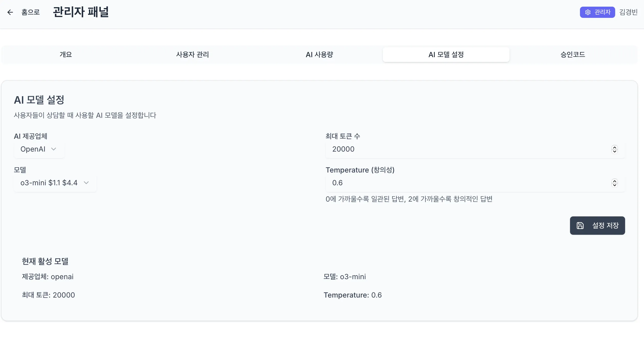Viewport: 644px width, 345px height.
Task: Open the 사용자 관리 tab
Action: pos(192,55)
